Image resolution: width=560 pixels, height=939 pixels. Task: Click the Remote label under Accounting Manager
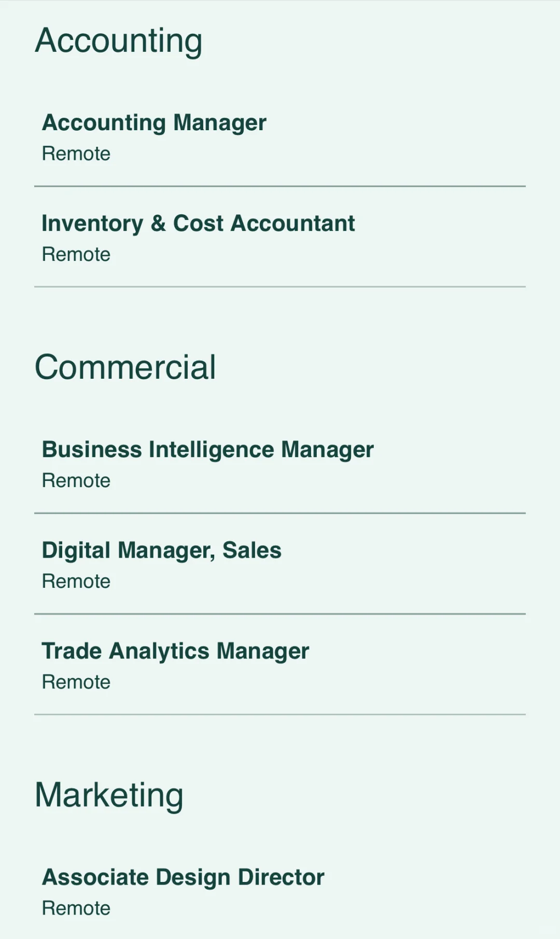pos(76,154)
